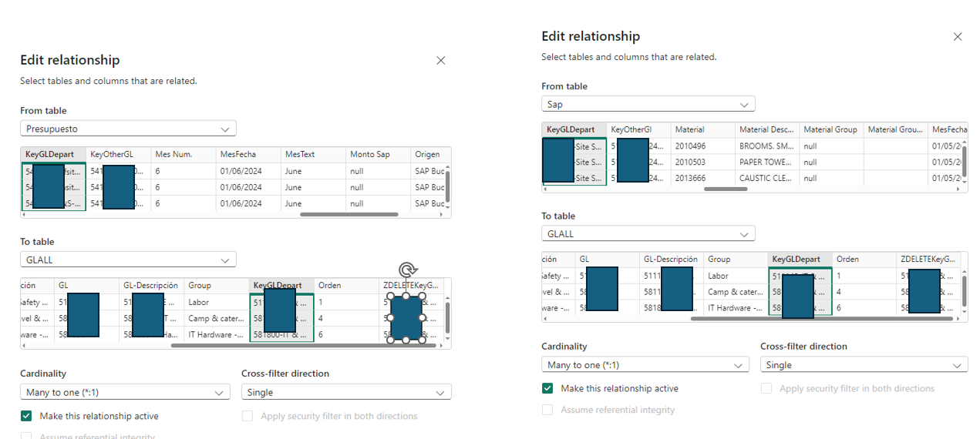Click horizontal scrollbar of GLALL in Sap dialog
This screenshot has height=439, width=980.
(823, 318)
